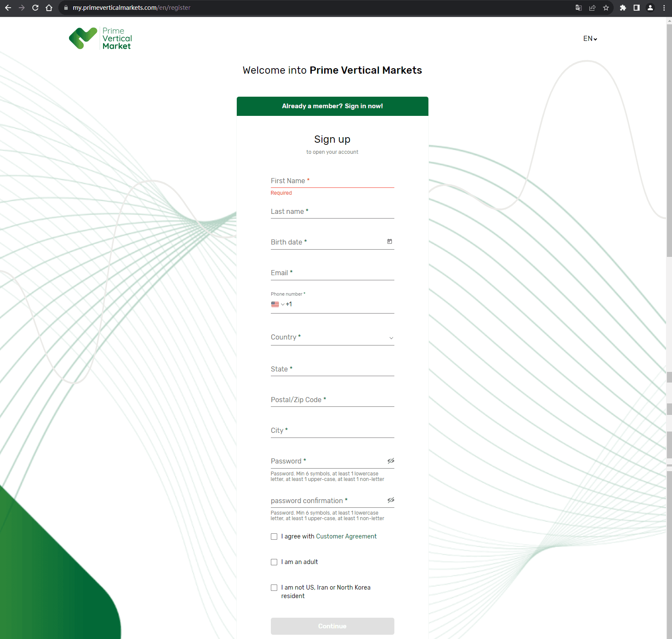View site security lock info
Image resolution: width=672 pixels, height=639 pixels.
66,8
